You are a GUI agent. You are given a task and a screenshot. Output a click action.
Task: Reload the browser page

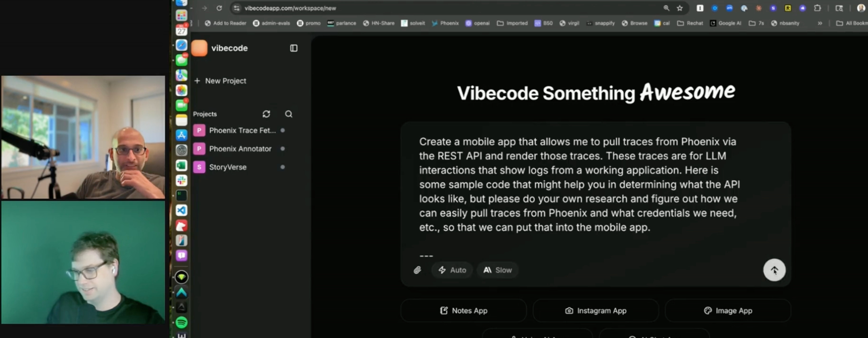point(219,8)
